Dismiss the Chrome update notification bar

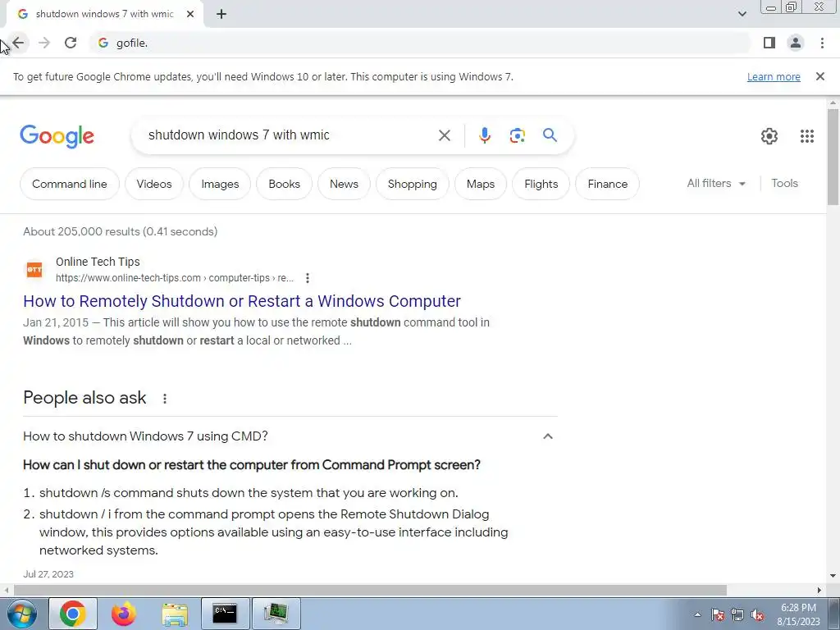coord(820,76)
